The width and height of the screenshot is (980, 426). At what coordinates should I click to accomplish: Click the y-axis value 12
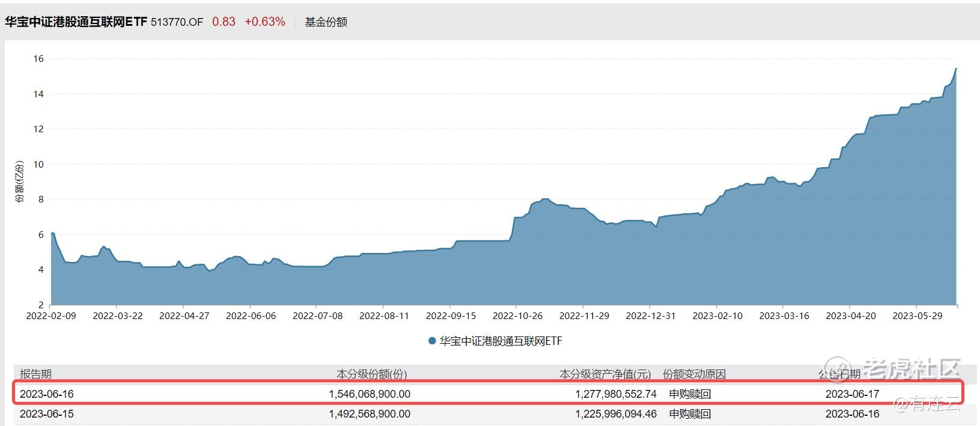pos(38,129)
